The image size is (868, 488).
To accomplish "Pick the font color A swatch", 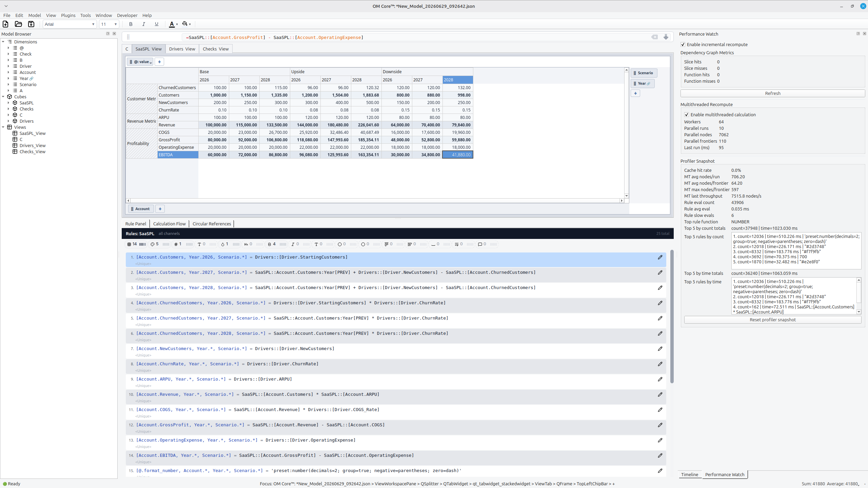I will pyautogui.click(x=172, y=24).
